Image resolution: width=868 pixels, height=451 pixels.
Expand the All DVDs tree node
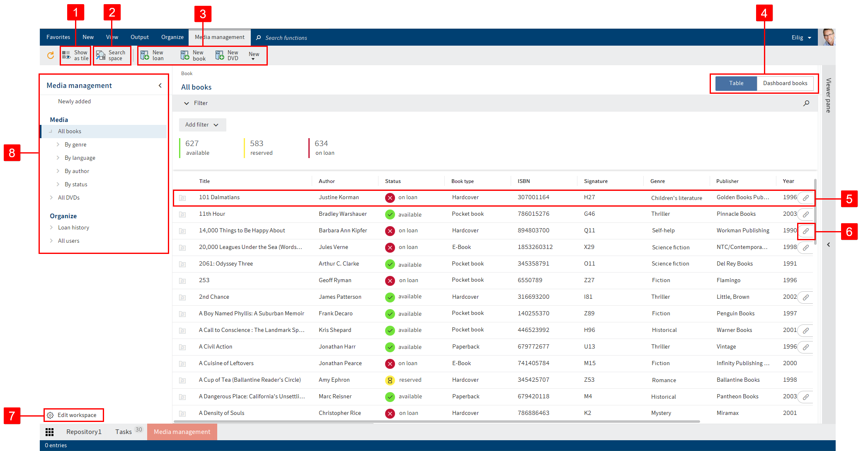pos(51,198)
